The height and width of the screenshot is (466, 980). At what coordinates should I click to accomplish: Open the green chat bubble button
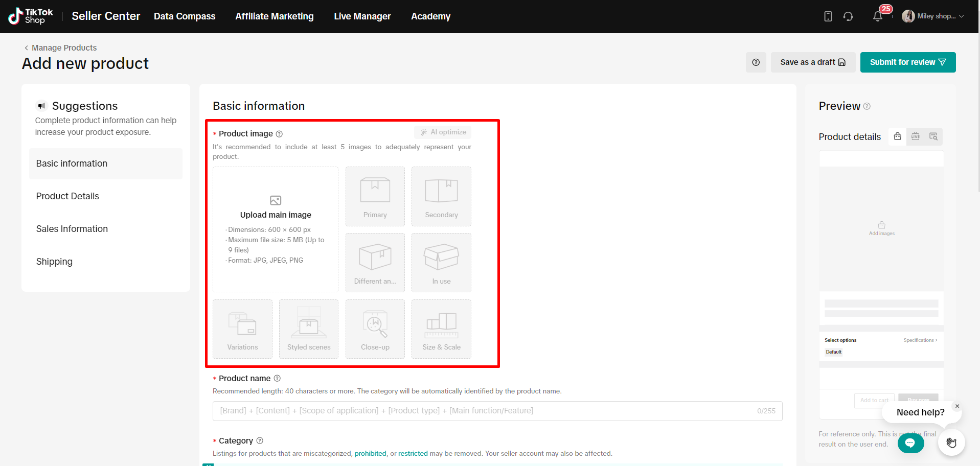(910, 443)
